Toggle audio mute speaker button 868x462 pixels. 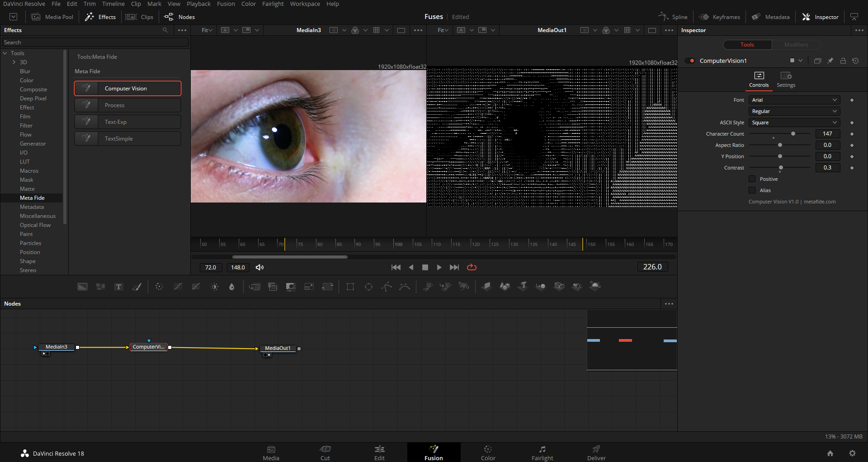pos(259,268)
